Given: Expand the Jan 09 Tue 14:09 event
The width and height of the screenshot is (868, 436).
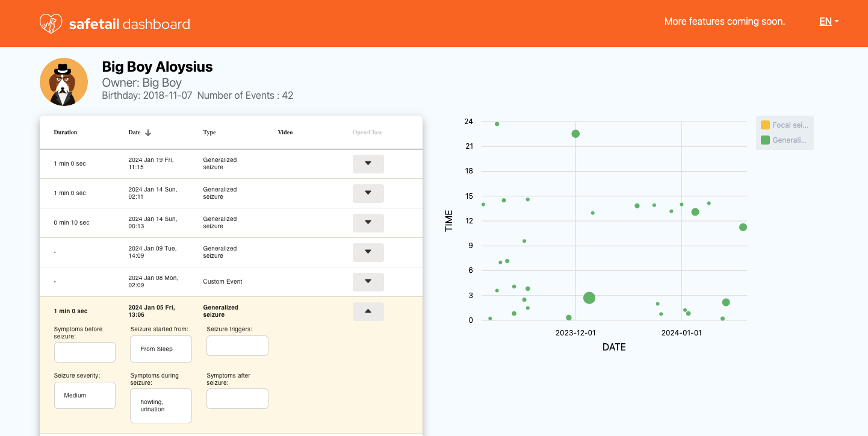Looking at the screenshot, I should (368, 252).
